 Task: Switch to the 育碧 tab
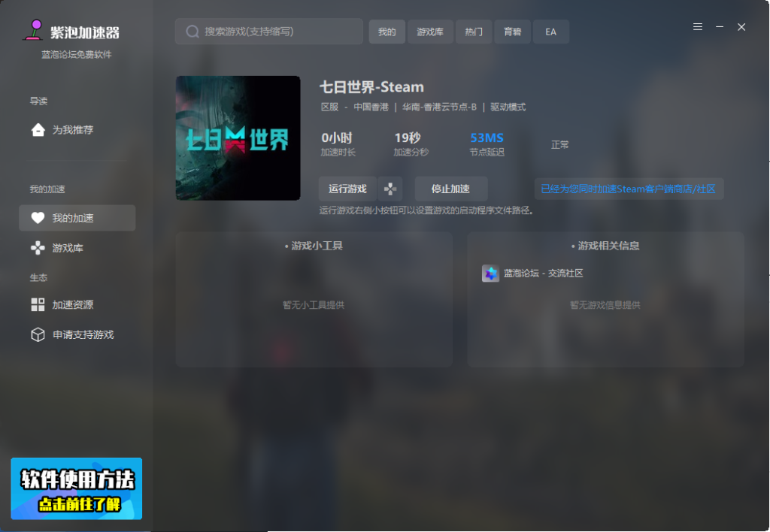[x=513, y=32]
